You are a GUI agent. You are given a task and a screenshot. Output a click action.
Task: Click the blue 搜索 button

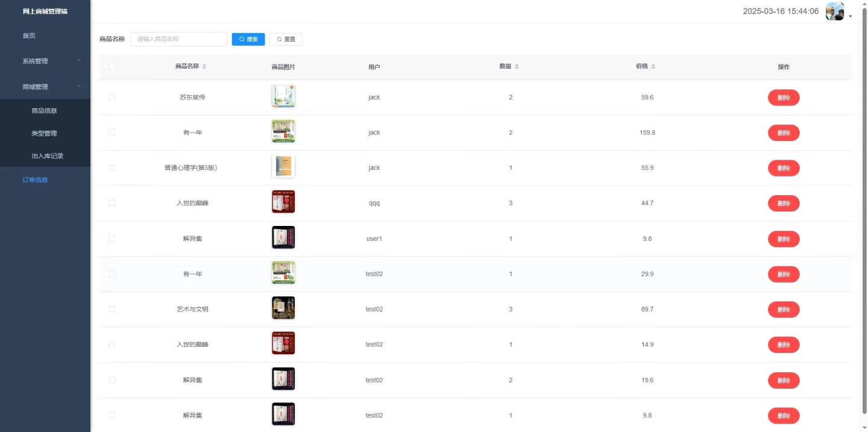(248, 39)
